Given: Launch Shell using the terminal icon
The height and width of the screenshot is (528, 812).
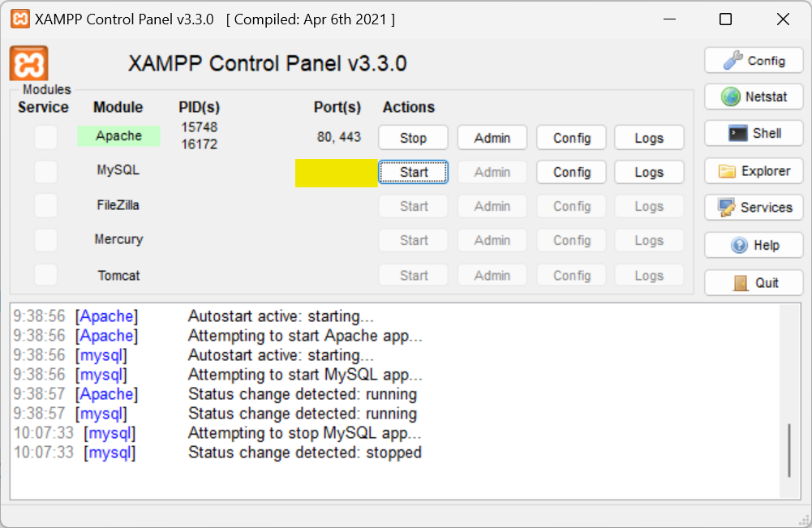Looking at the screenshot, I should [x=737, y=134].
